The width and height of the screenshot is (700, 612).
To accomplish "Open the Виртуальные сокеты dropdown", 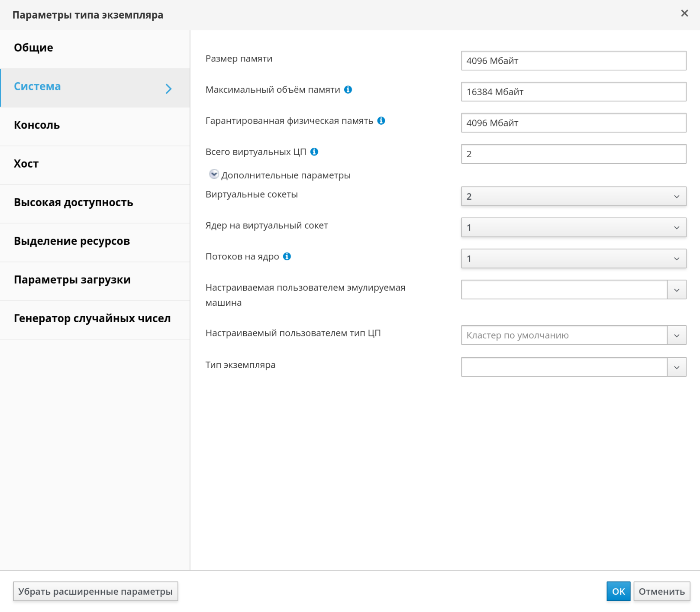I will pyautogui.click(x=573, y=197).
